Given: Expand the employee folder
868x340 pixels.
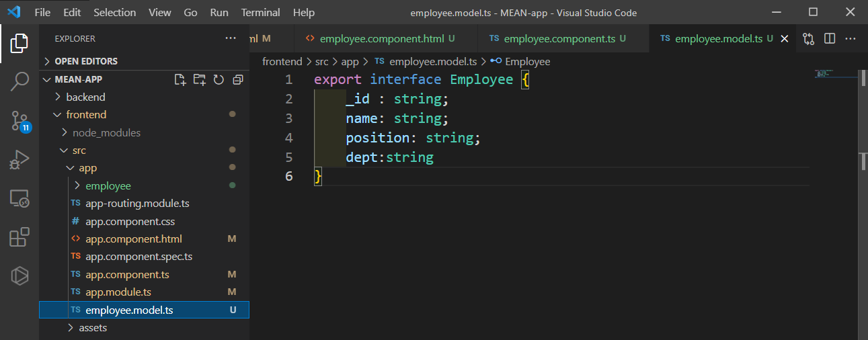Looking at the screenshot, I should coord(144,185).
